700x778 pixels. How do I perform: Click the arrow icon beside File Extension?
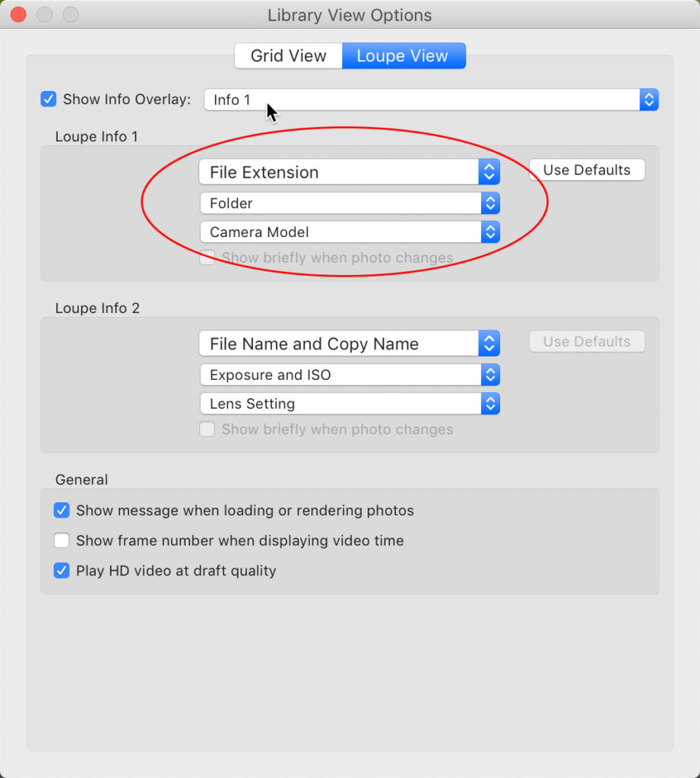(x=489, y=172)
